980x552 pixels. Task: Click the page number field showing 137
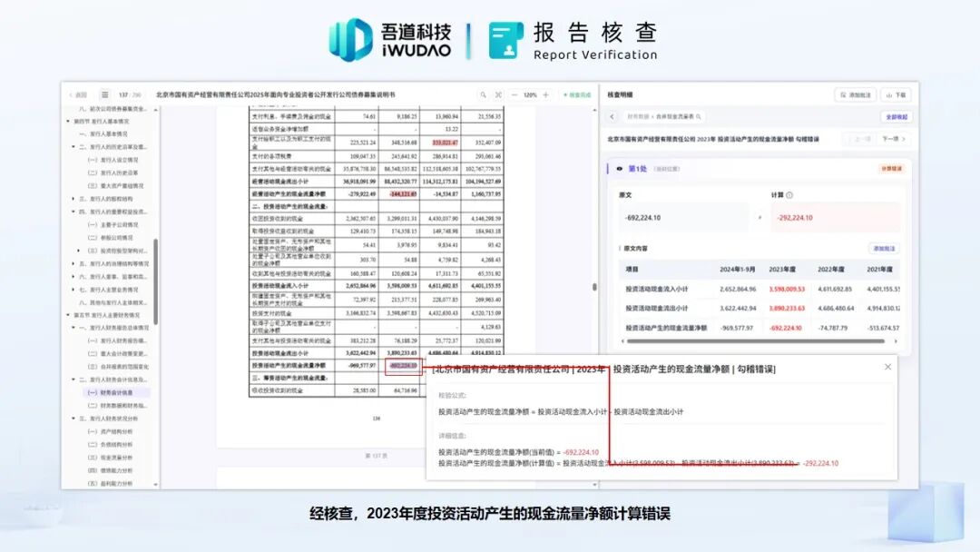tap(123, 95)
